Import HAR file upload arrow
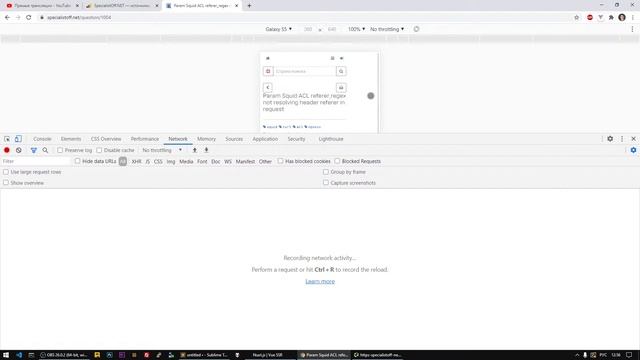 click(x=195, y=150)
